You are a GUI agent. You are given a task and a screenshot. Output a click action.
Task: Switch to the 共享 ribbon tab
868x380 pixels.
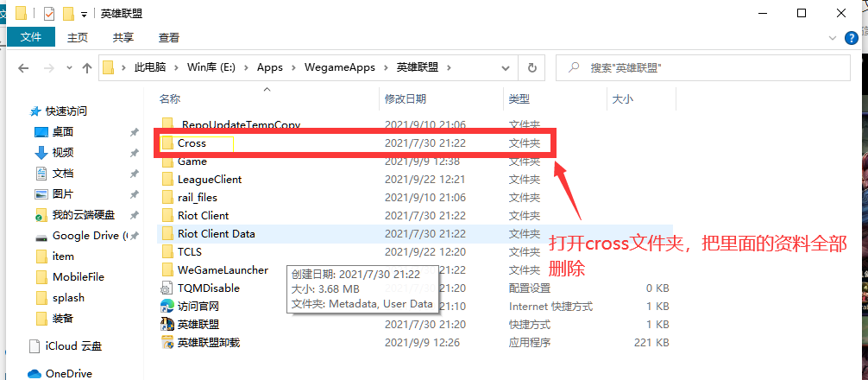[x=123, y=38]
